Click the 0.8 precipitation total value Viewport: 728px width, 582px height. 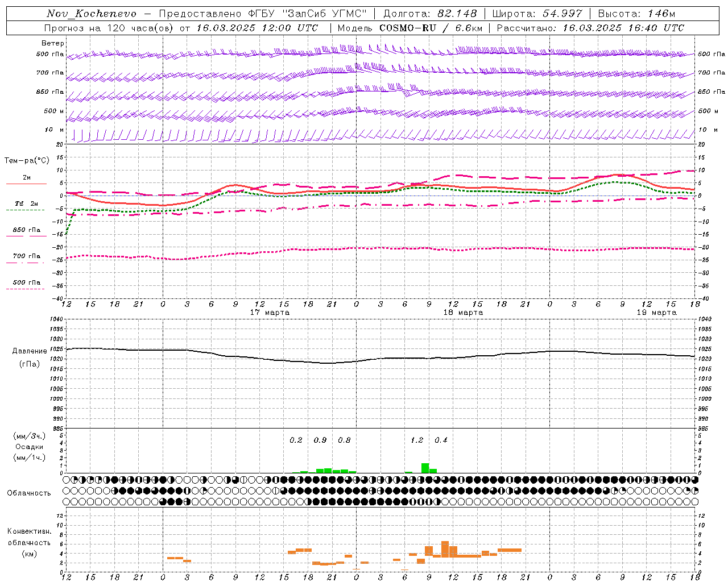tap(344, 440)
